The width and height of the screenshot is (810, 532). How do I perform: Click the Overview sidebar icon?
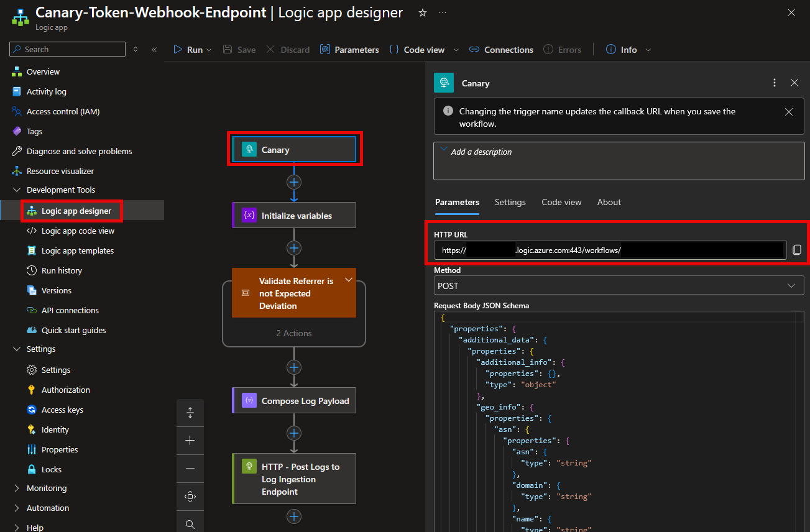point(17,71)
